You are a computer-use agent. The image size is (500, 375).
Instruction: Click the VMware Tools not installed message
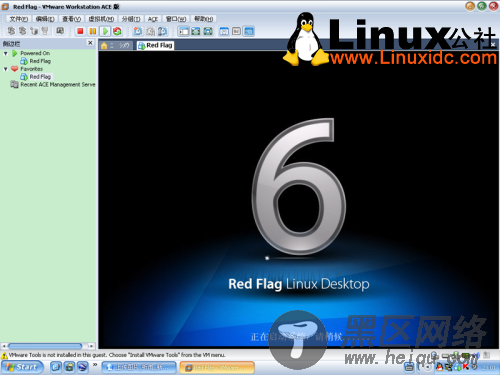pyautogui.click(x=117, y=355)
